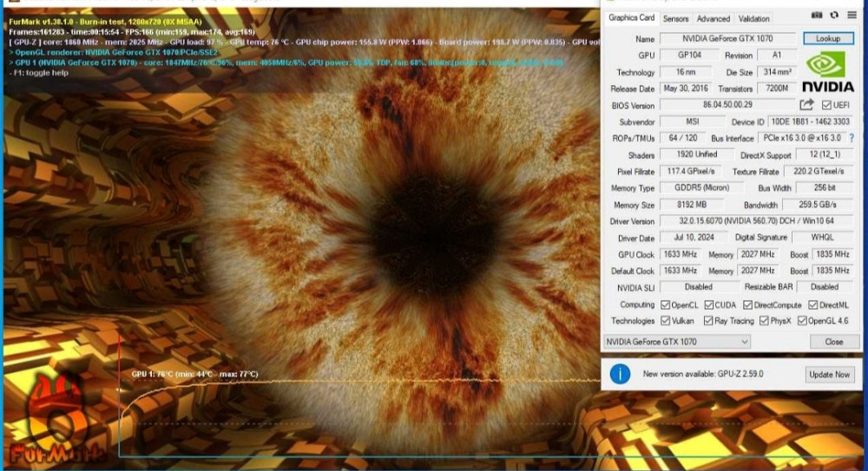This screenshot has height=471, width=868.
Task: Click the refresh icon in GPU-Z
Action: tap(834, 16)
